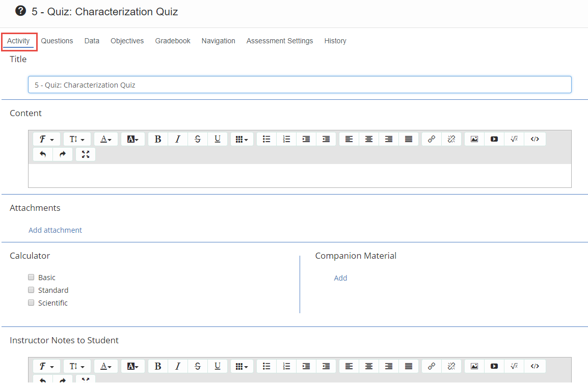Switch to the Questions tab

(57, 41)
